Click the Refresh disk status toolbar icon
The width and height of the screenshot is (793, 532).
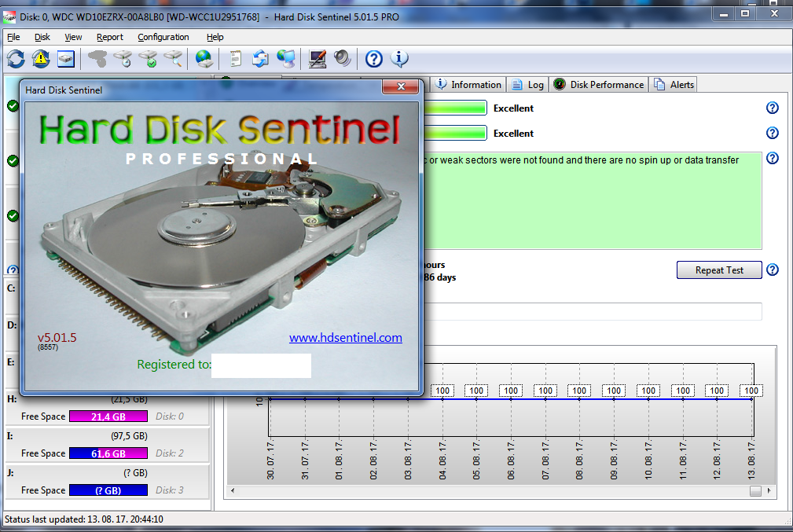[x=16, y=59]
